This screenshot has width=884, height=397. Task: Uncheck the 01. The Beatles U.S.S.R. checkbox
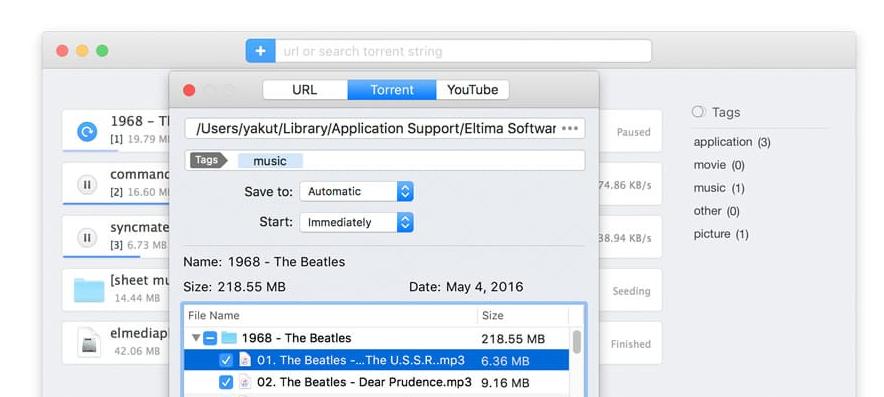[226, 360]
